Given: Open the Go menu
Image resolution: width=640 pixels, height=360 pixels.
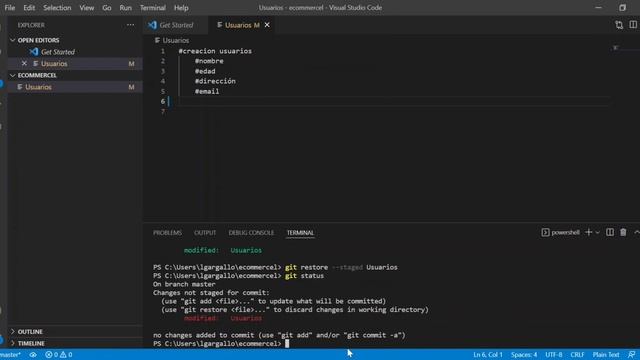Looking at the screenshot, I should pos(107,8).
